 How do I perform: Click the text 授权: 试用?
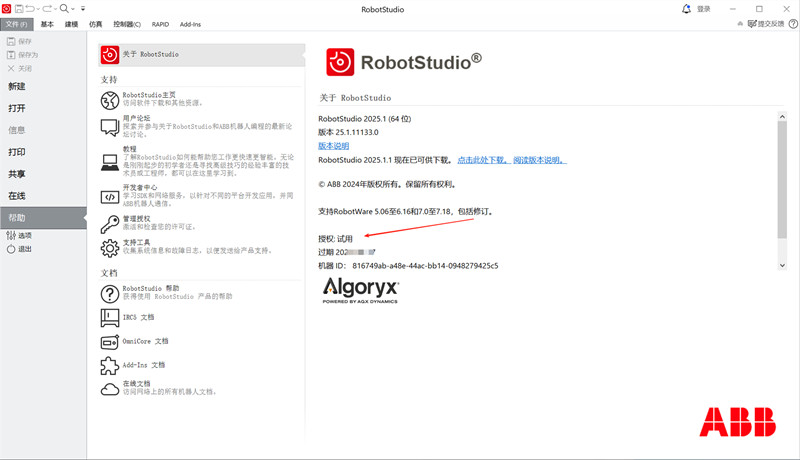335,238
